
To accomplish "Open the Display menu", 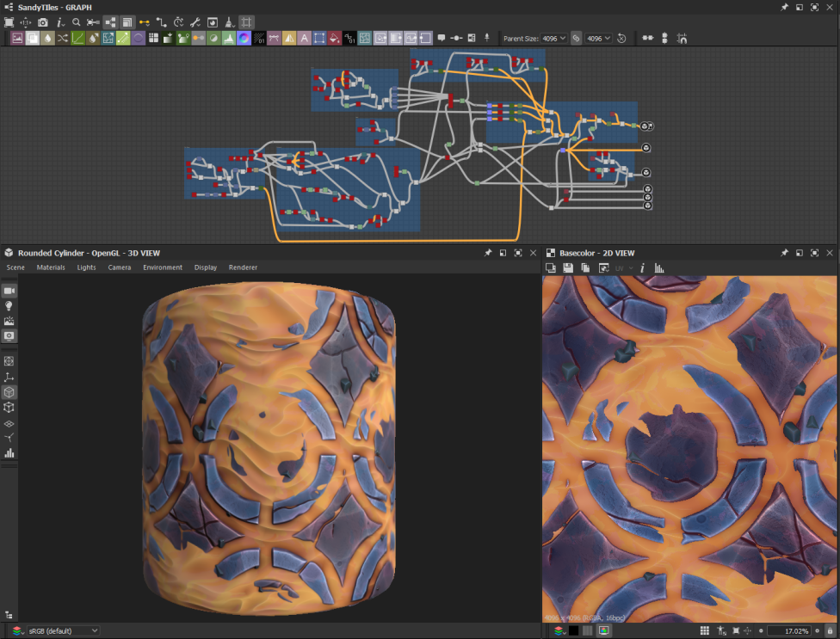I will [206, 267].
